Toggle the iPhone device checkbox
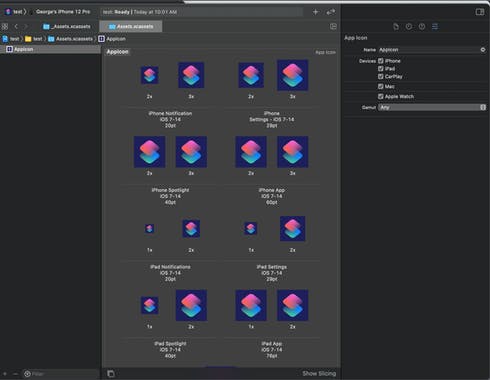This screenshot has width=490, height=380. pos(381,61)
